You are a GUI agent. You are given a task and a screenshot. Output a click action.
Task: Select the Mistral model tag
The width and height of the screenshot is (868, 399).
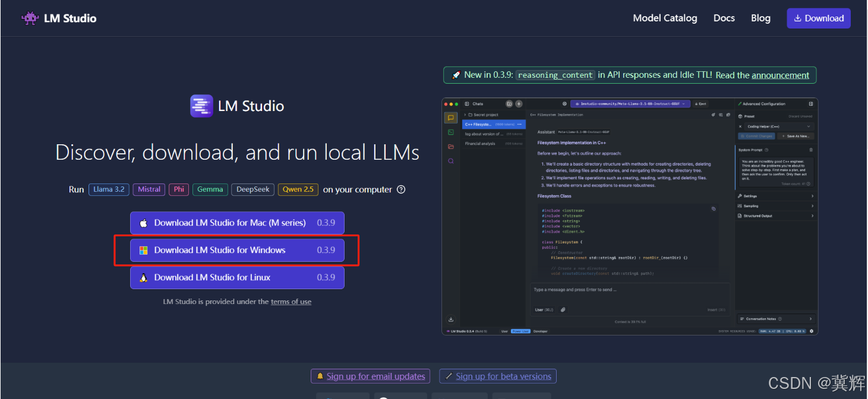[149, 189]
